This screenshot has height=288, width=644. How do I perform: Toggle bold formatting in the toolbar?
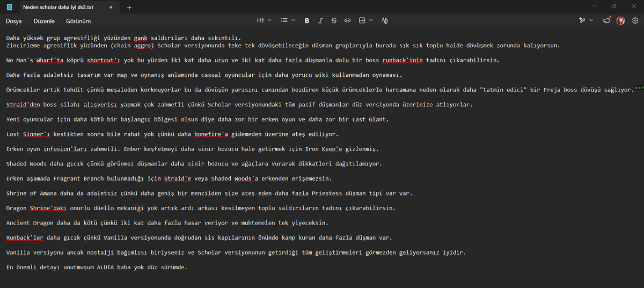point(307,20)
